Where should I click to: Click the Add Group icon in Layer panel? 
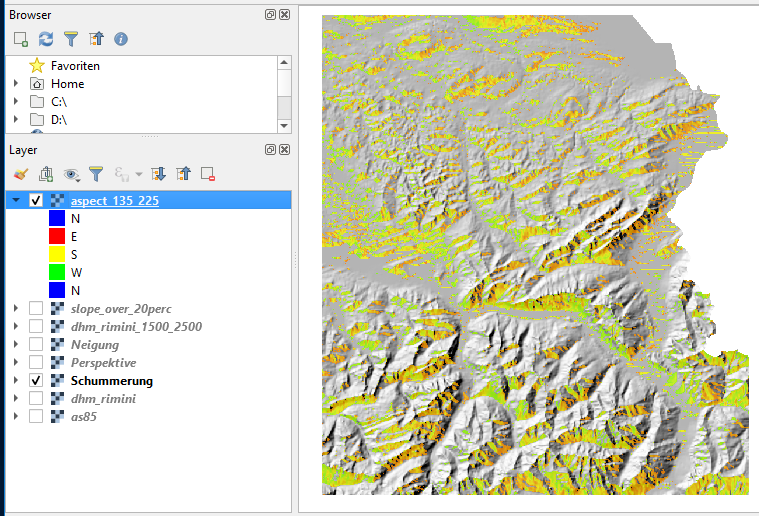coord(45,174)
